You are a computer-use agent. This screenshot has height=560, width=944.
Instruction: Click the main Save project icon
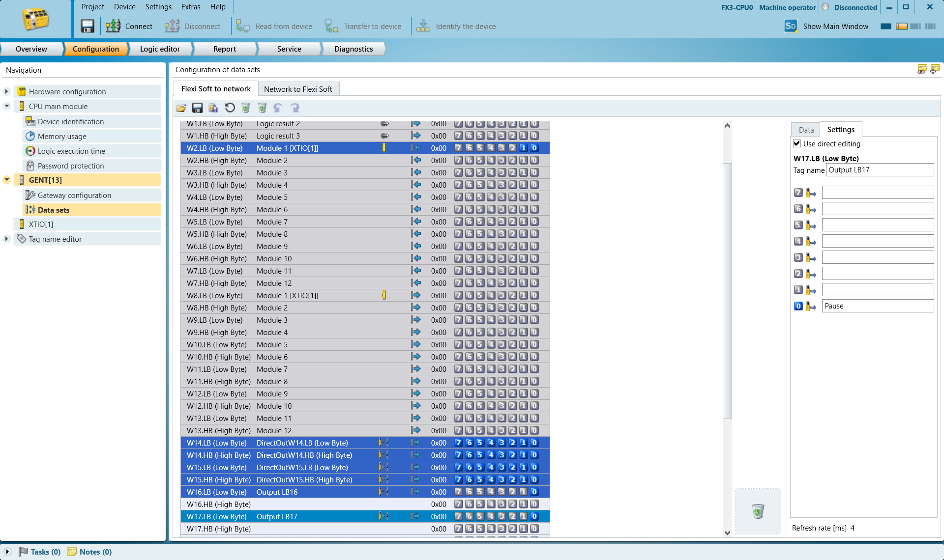click(x=88, y=26)
